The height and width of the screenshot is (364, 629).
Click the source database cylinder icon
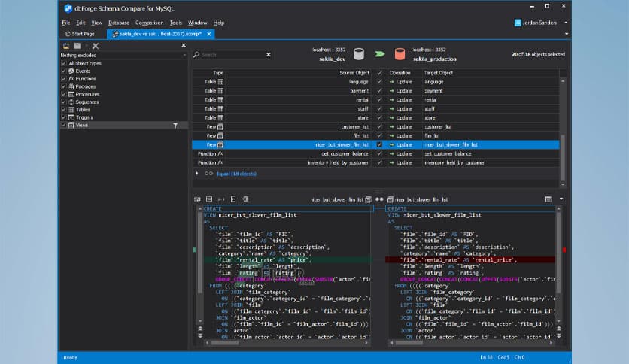pos(359,54)
